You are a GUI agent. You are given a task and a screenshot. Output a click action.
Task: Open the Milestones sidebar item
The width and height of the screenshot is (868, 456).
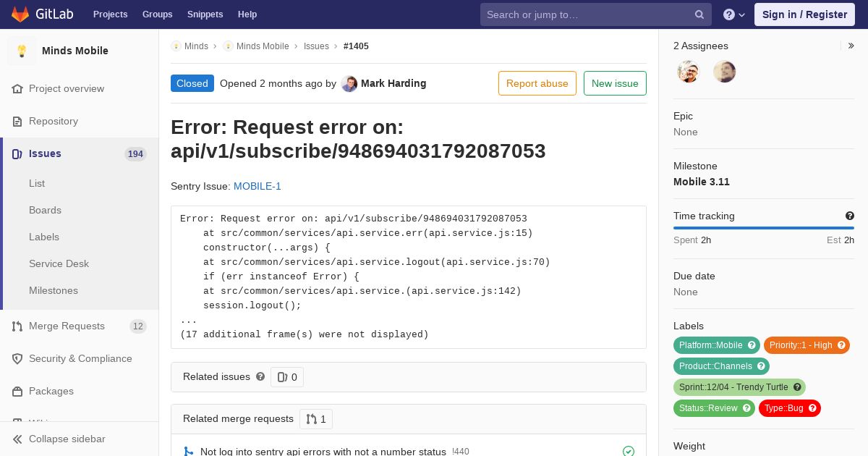pyautogui.click(x=54, y=290)
